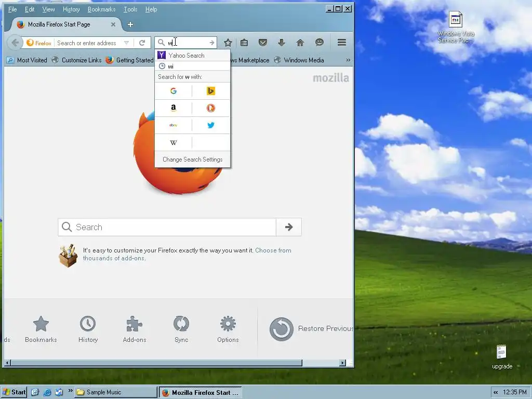Open the File menu

tap(12, 9)
